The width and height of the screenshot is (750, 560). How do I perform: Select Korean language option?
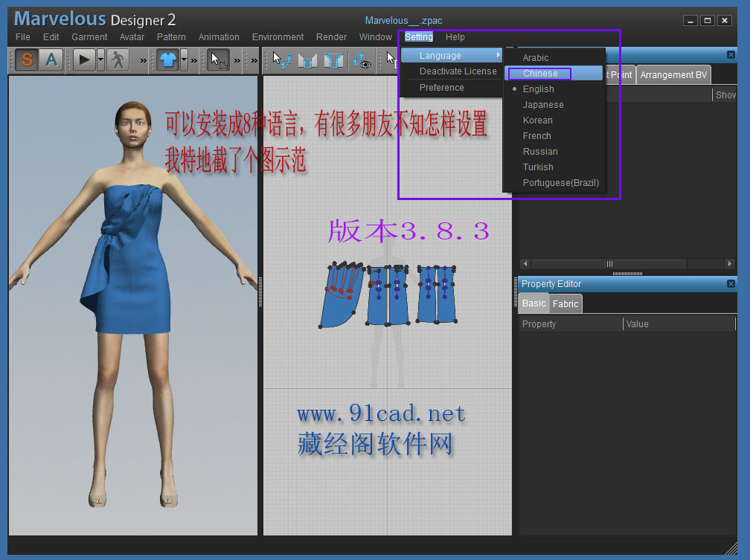pos(554,120)
